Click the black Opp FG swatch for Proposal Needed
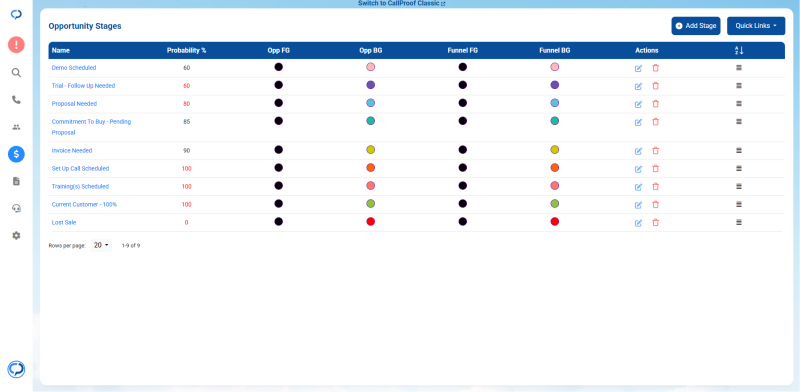The image size is (800, 392). (x=279, y=103)
